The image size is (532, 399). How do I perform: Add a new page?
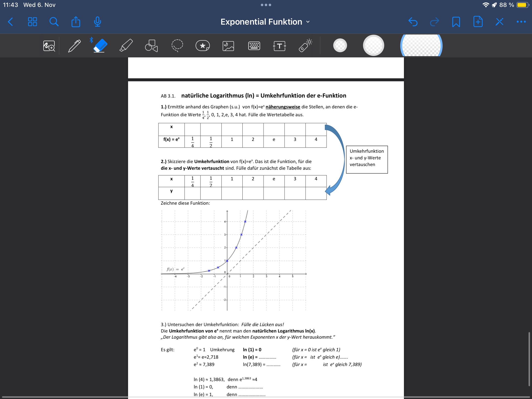tap(478, 22)
